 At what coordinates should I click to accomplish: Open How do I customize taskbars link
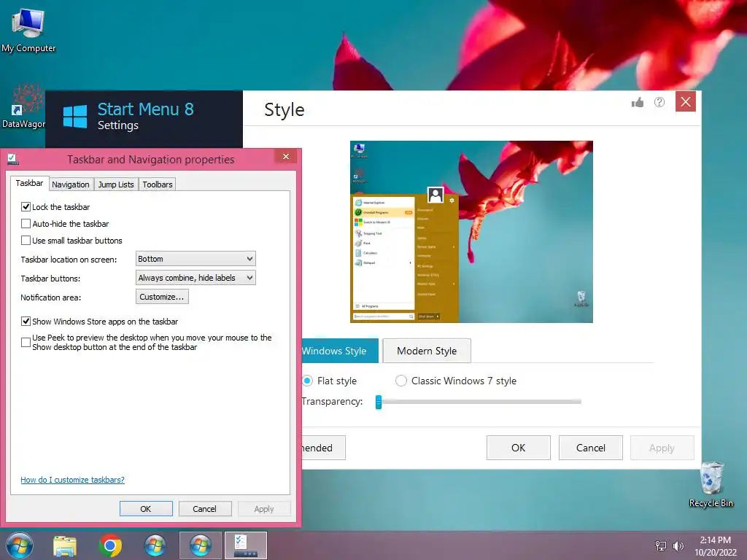72,480
